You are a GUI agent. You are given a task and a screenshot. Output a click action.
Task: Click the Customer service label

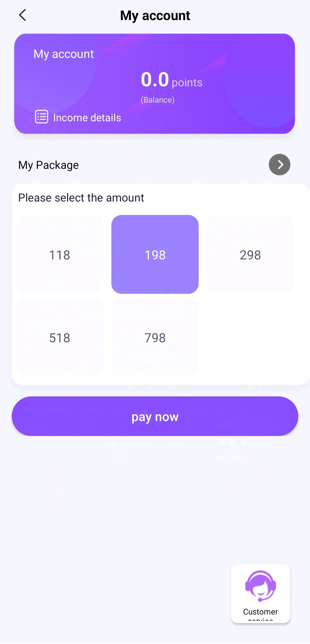260,612
